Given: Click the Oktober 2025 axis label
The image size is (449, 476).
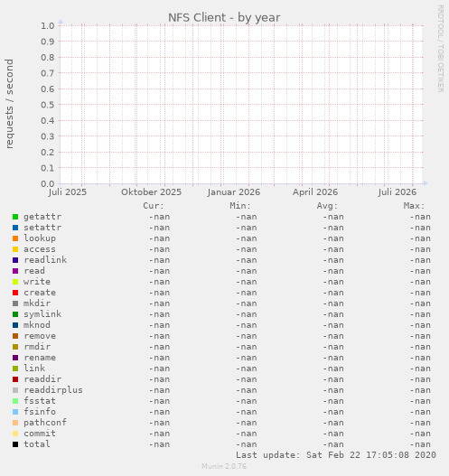Looking at the screenshot, I should (151, 192).
